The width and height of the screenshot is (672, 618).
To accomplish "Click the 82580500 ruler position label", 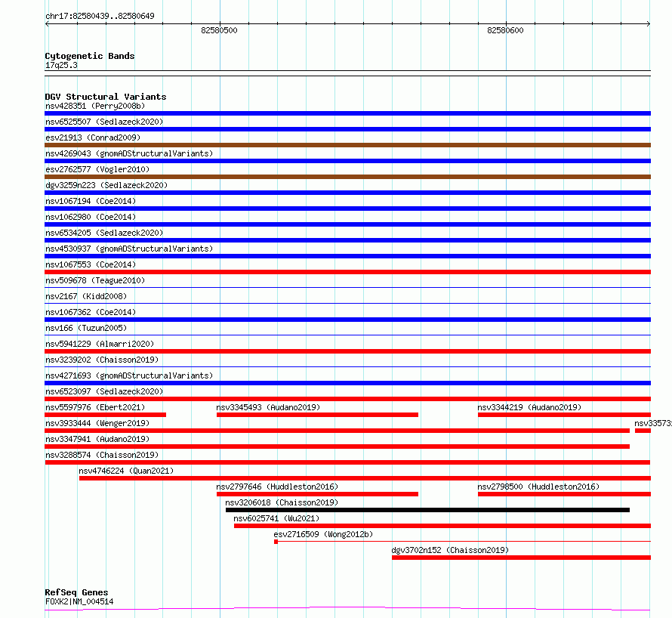I will [219, 30].
